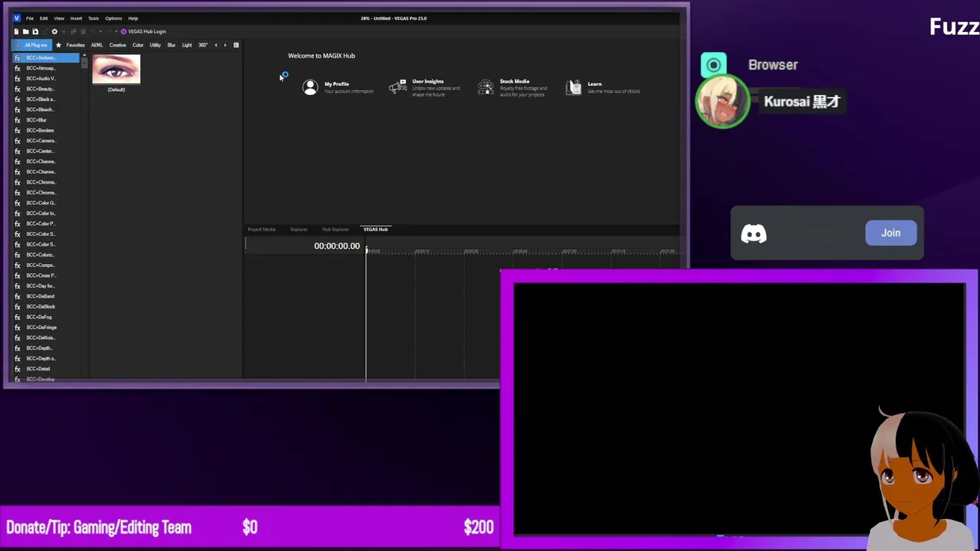This screenshot has width=980, height=551.
Task: Open the File menu
Action: (x=30, y=18)
